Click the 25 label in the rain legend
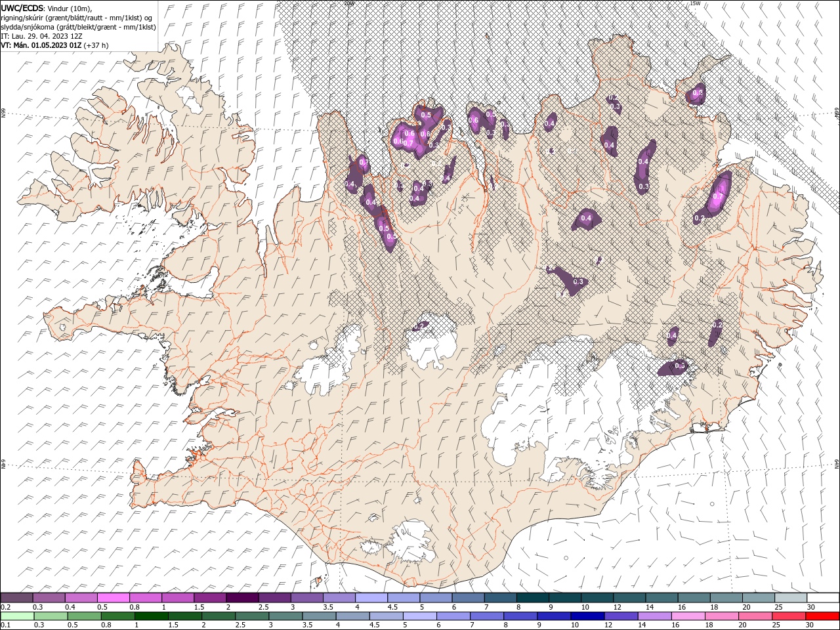This screenshot has height=630, width=840. click(x=778, y=625)
